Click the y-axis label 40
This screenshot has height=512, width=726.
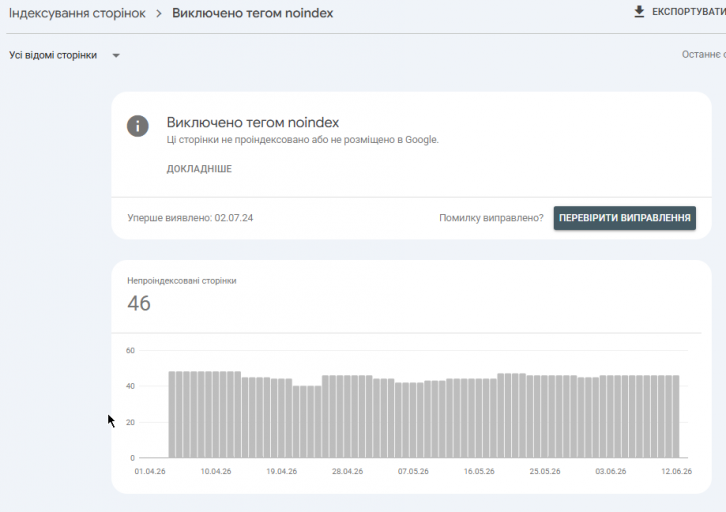tap(130, 386)
